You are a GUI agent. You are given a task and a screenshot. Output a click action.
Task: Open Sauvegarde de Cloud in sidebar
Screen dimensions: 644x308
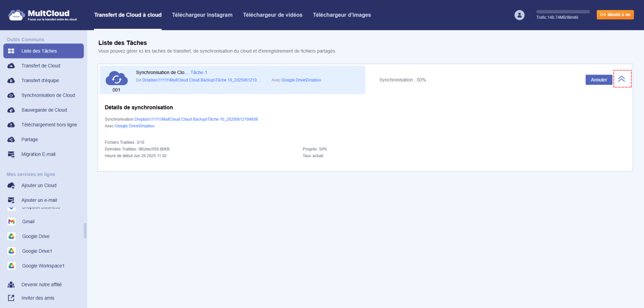43,110
